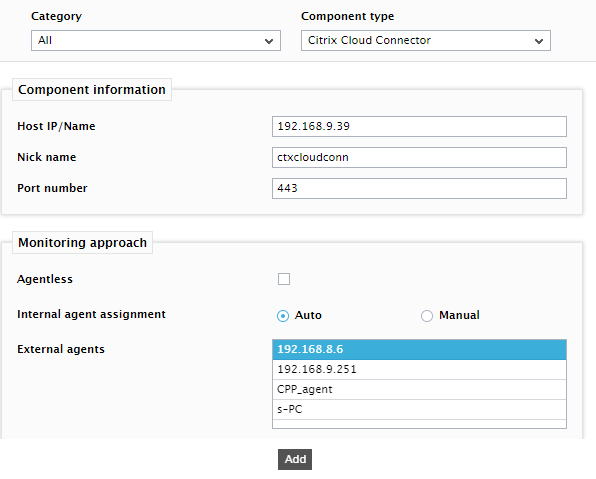Click the Auto radio label text
The image size is (596, 479).
tap(308, 315)
